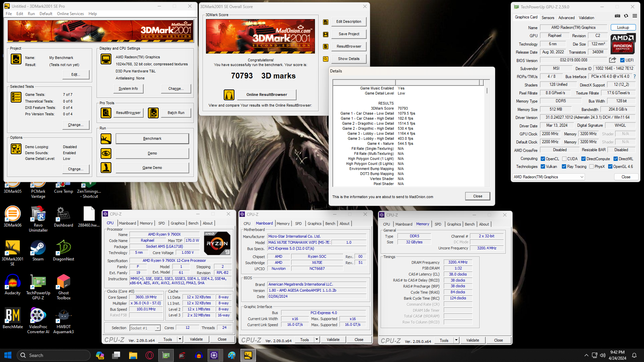Viewport: 644px width, 362px height.
Task: Show hidden system tray icons chevron
Action: pyautogui.click(x=586, y=355)
